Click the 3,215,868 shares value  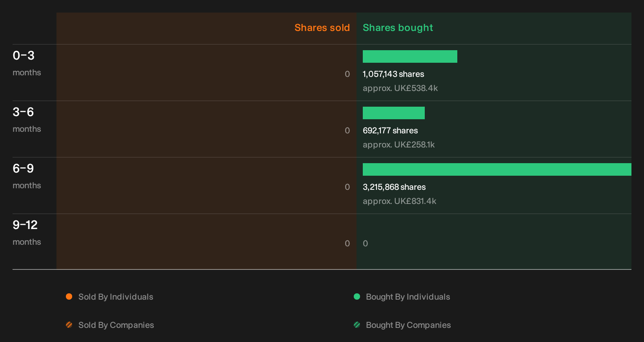(x=394, y=187)
